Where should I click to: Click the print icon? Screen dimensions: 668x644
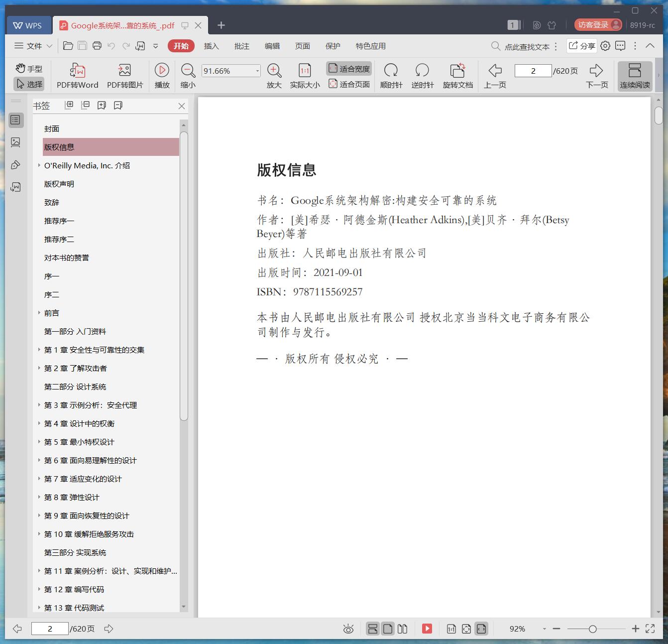(97, 46)
